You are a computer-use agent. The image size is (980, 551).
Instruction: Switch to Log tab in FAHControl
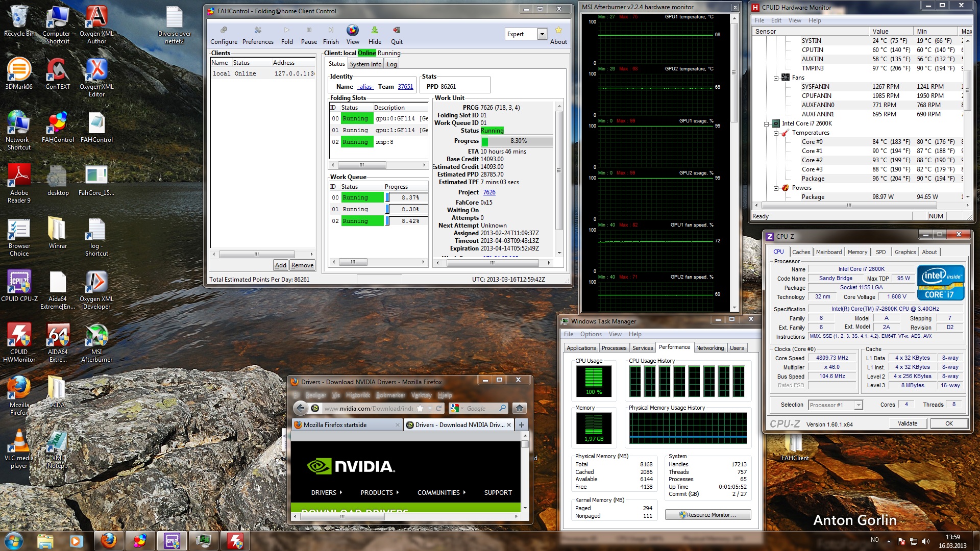(x=391, y=64)
